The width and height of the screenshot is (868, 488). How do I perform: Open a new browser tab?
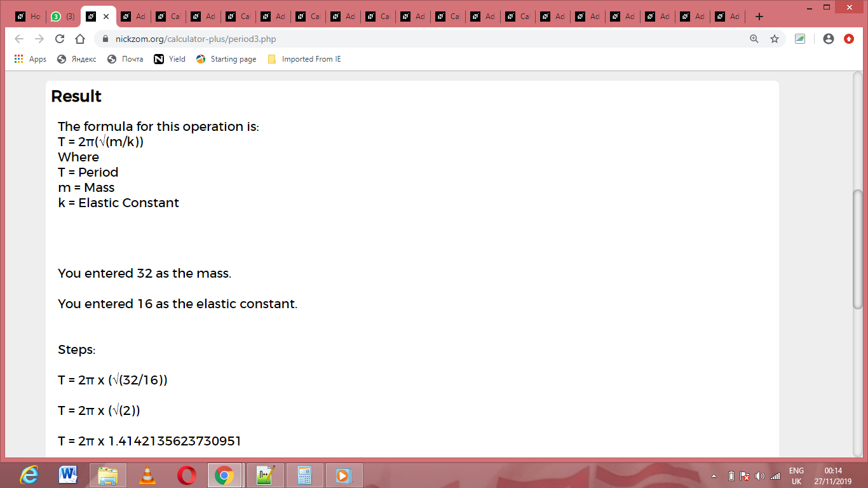coord(759,17)
